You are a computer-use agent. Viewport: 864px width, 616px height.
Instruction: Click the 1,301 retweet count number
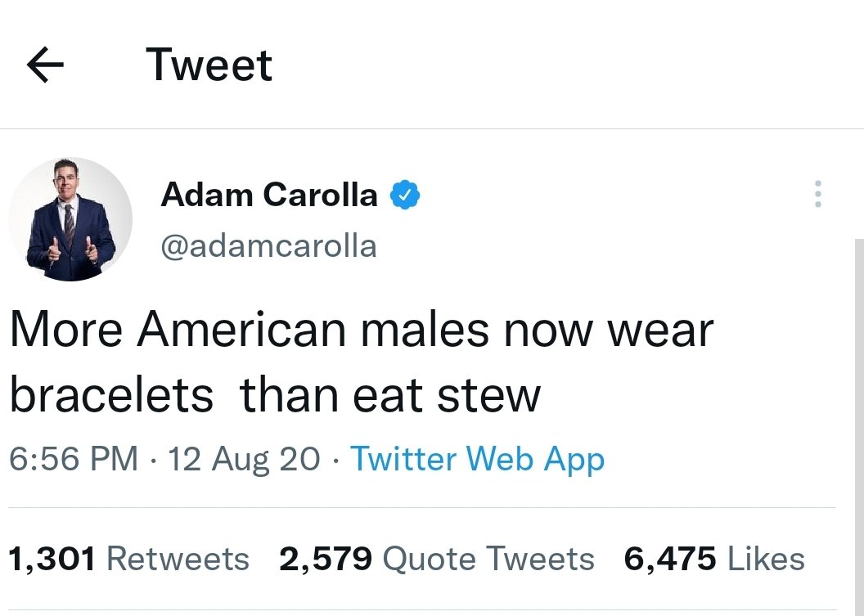[x=52, y=559]
